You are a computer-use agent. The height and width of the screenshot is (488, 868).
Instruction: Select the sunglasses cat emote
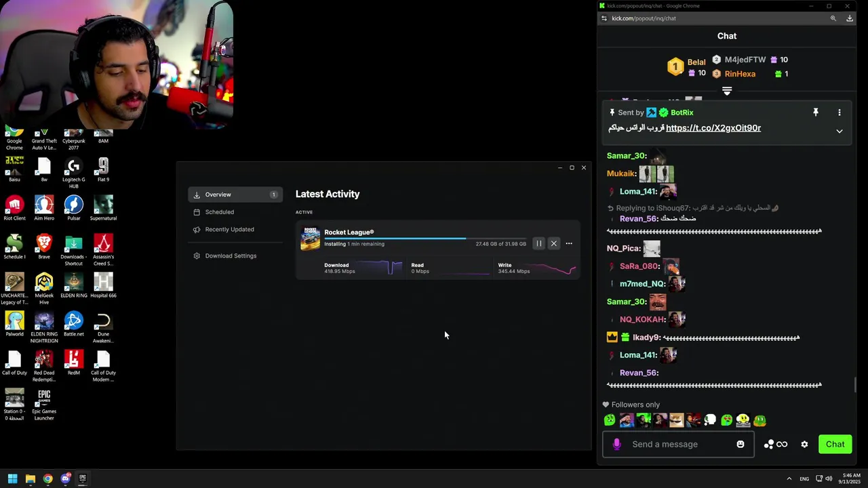[677, 420]
